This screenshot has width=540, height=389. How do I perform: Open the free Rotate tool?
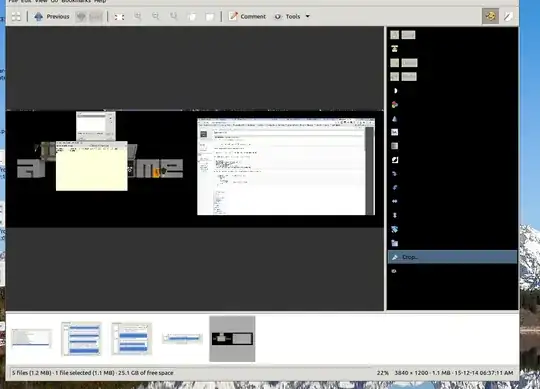[x=395, y=229]
